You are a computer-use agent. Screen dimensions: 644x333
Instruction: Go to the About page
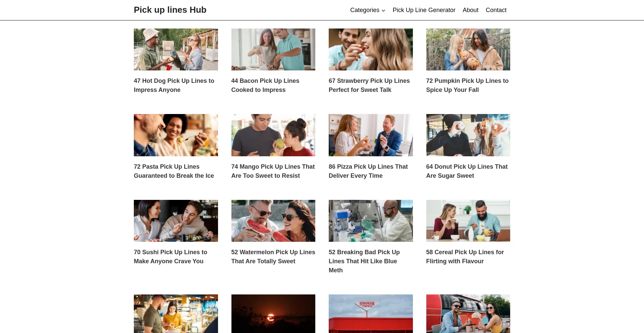[471, 10]
